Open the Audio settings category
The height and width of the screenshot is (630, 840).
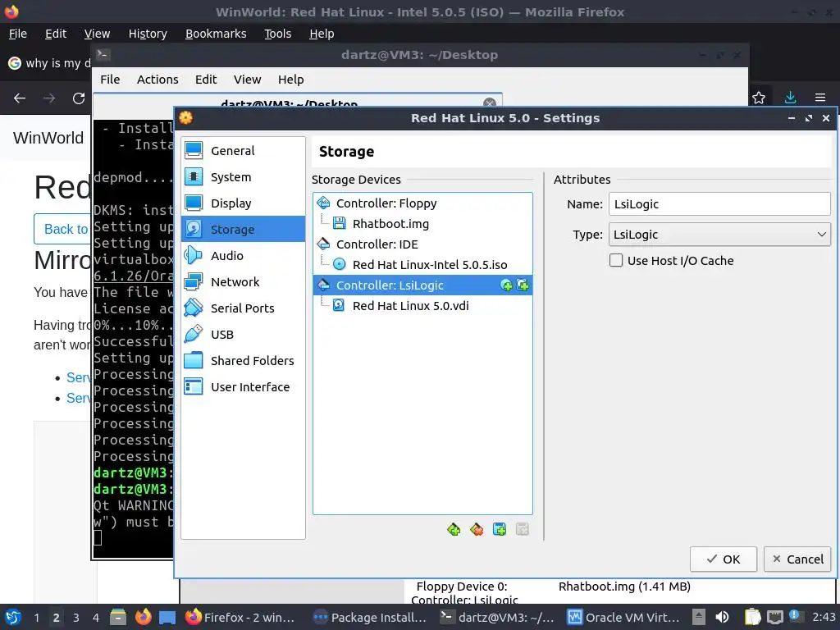click(243, 256)
